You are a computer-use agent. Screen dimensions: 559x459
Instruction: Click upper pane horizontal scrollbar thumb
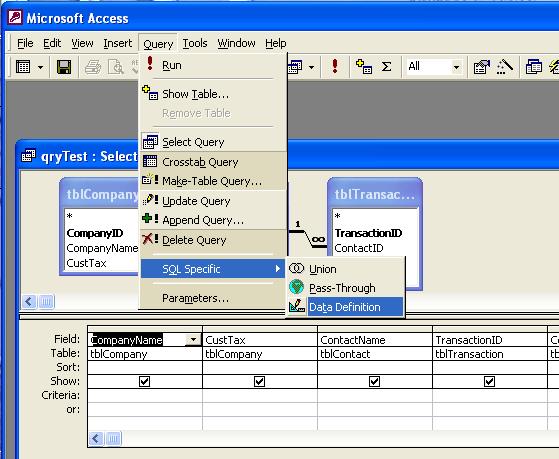point(46,302)
